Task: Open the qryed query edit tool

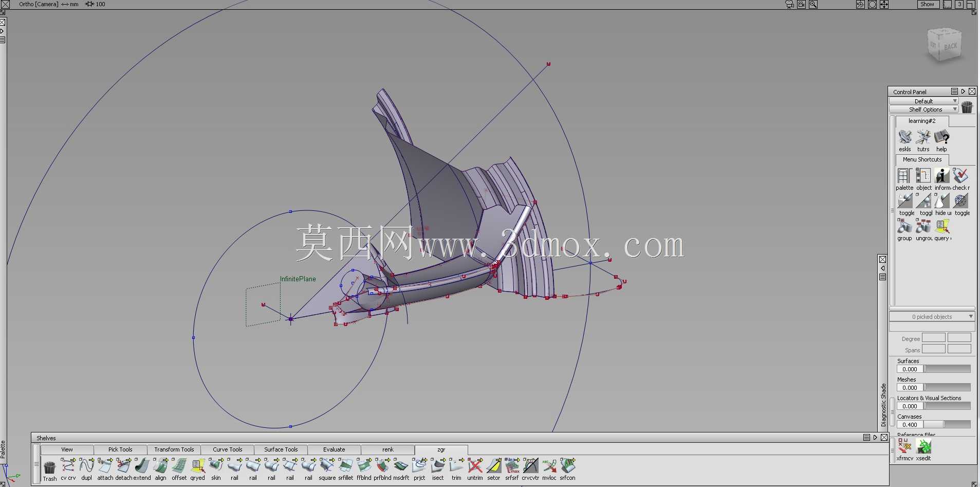Action: (x=197, y=466)
